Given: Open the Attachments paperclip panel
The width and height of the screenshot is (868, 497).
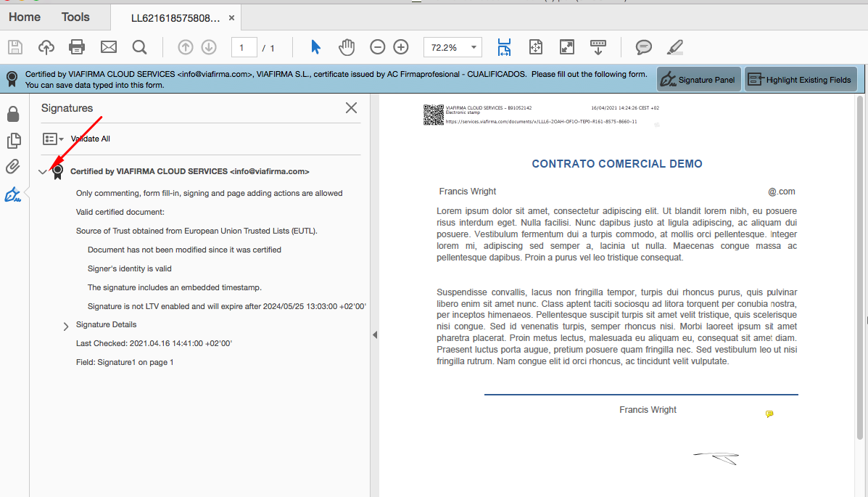Looking at the screenshot, I should tap(13, 167).
